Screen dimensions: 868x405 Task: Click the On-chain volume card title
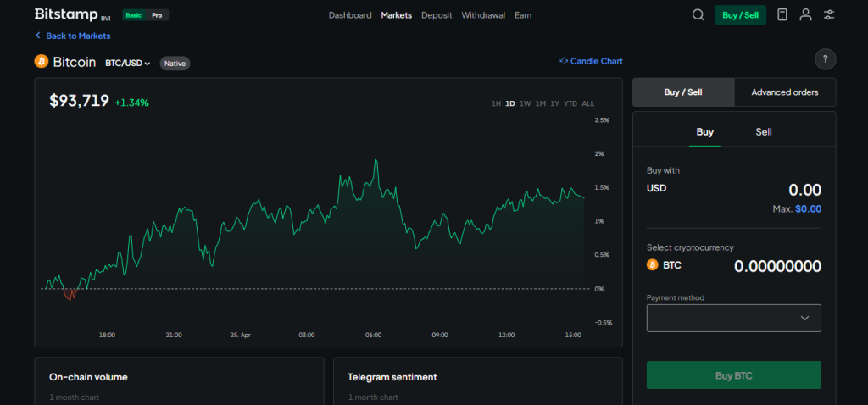(x=88, y=377)
